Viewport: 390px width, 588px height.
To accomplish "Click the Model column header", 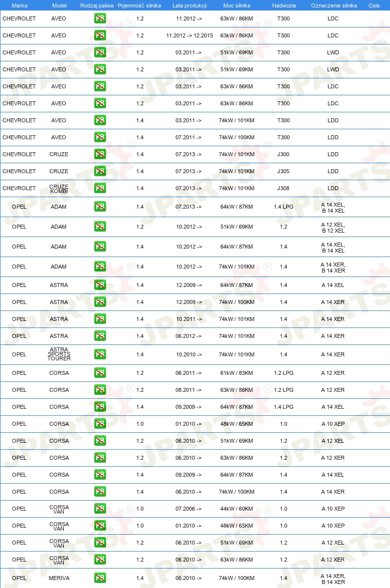I will [x=59, y=5].
